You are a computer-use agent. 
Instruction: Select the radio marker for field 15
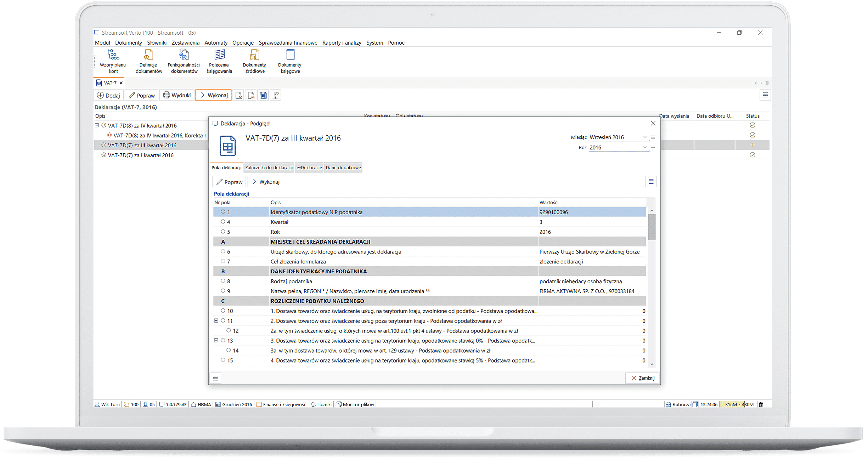223,360
